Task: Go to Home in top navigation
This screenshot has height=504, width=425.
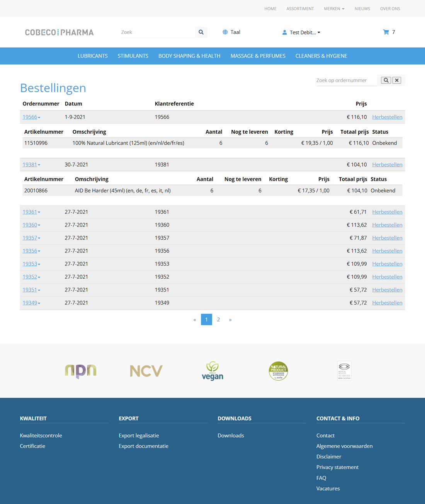Action: click(x=270, y=9)
